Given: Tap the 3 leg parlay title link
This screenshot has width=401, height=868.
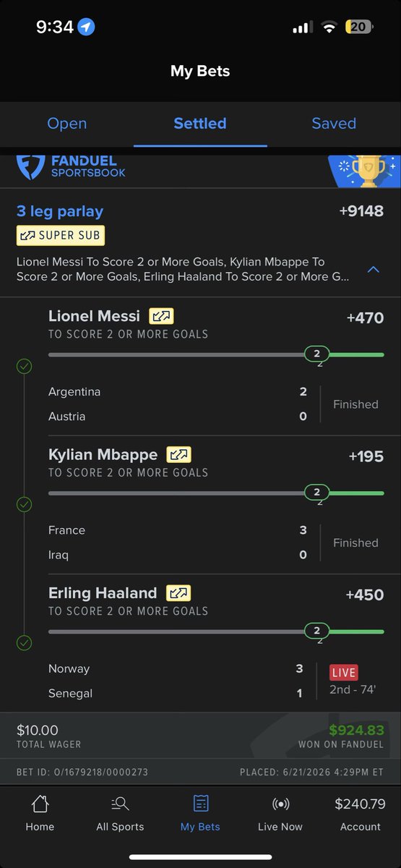Looking at the screenshot, I should tap(60, 211).
